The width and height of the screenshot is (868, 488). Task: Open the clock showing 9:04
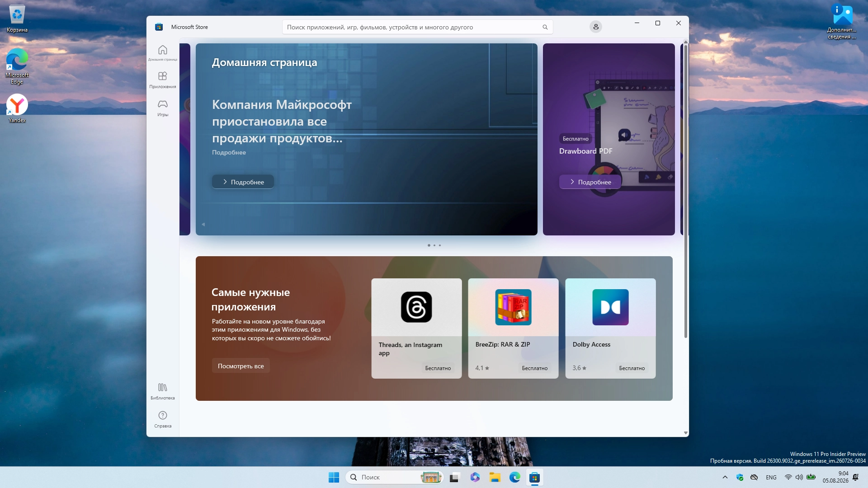click(835, 477)
